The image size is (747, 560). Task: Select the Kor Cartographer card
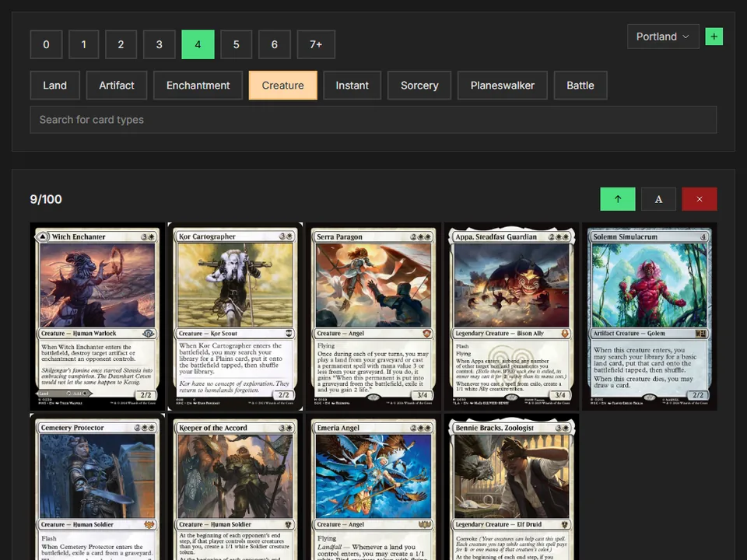[235, 317]
